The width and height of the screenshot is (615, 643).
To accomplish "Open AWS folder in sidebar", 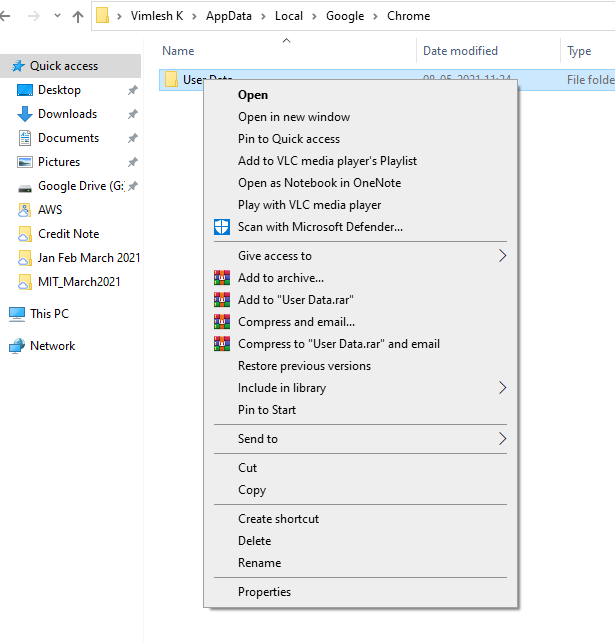I will point(50,210).
